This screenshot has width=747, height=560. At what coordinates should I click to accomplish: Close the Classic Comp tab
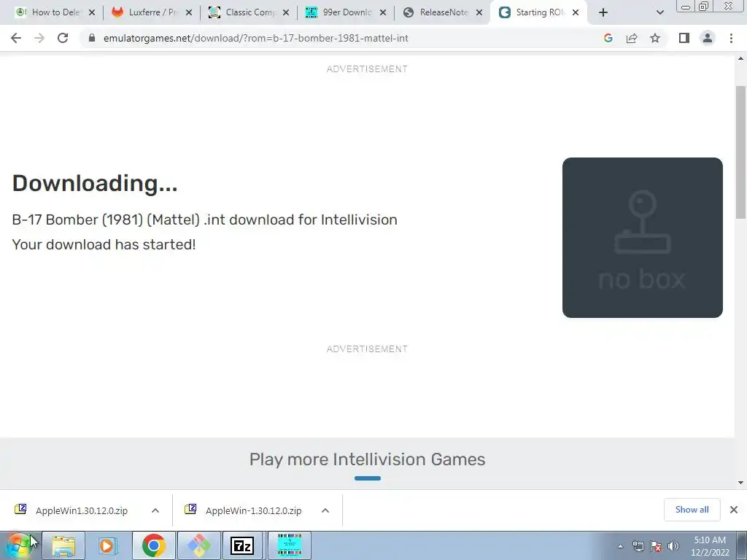click(x=286, y=12)
